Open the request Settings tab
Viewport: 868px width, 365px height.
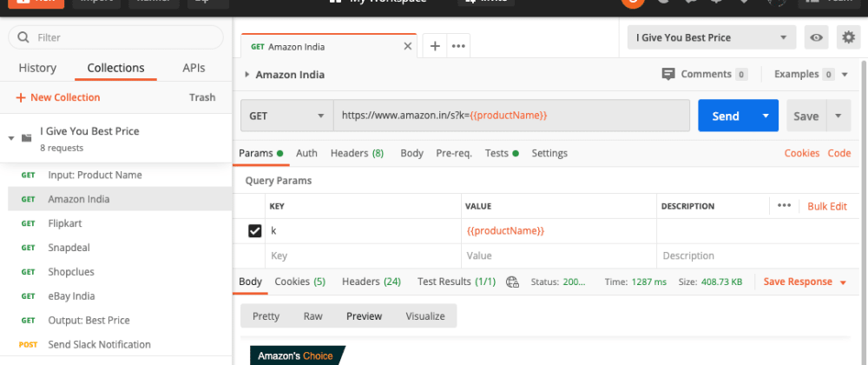coord(549,154)
